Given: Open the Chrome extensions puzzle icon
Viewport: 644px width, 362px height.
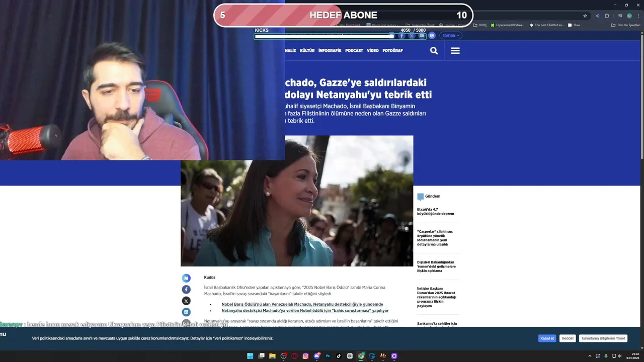Looking at the screenshot, I should 607,16.
